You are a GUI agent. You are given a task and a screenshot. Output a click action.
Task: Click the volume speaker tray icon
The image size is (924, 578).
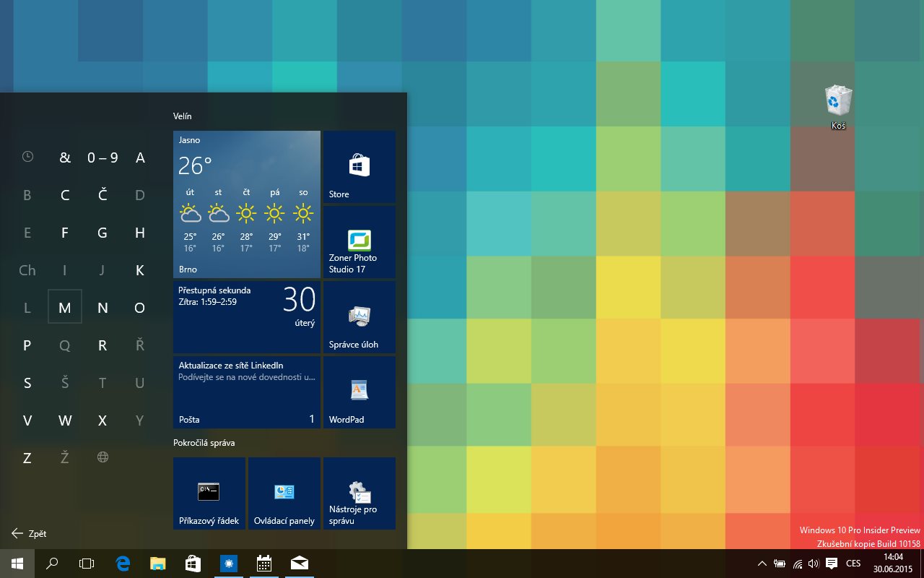814,564
